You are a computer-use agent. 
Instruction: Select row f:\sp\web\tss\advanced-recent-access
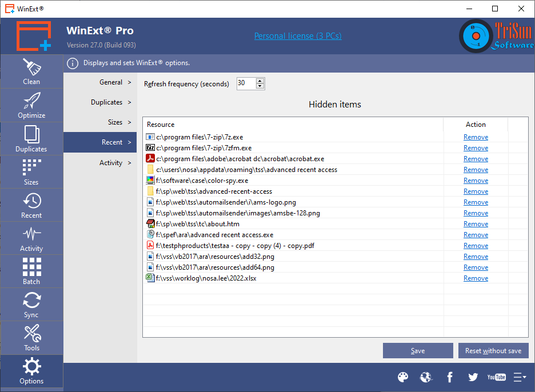[x=336, y=191]
